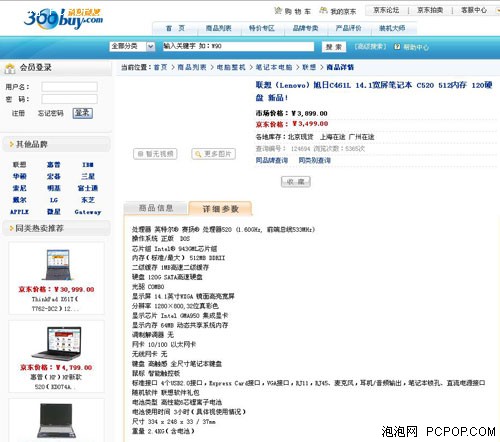Screen dimensions: 500x442
Task: Select brand IBM in sidebar
Action: click(88, 165)
